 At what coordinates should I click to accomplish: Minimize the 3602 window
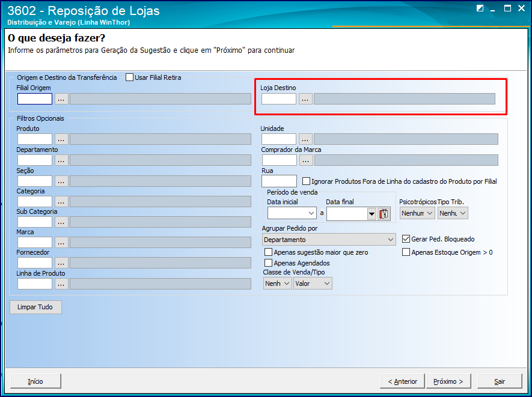(493, 9)
